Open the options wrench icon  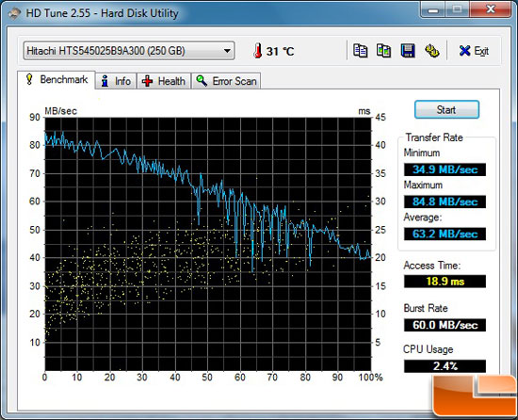(x=431, y=51)
